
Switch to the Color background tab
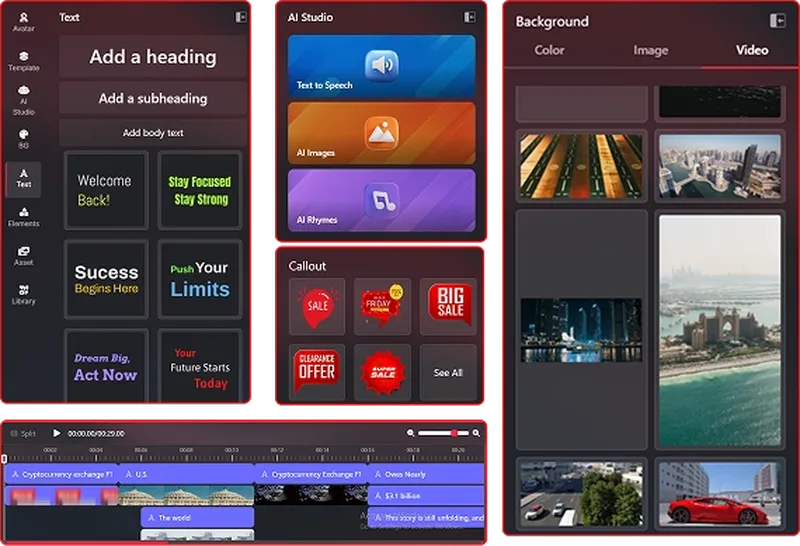pyautogui.click(x=549, y=50)
